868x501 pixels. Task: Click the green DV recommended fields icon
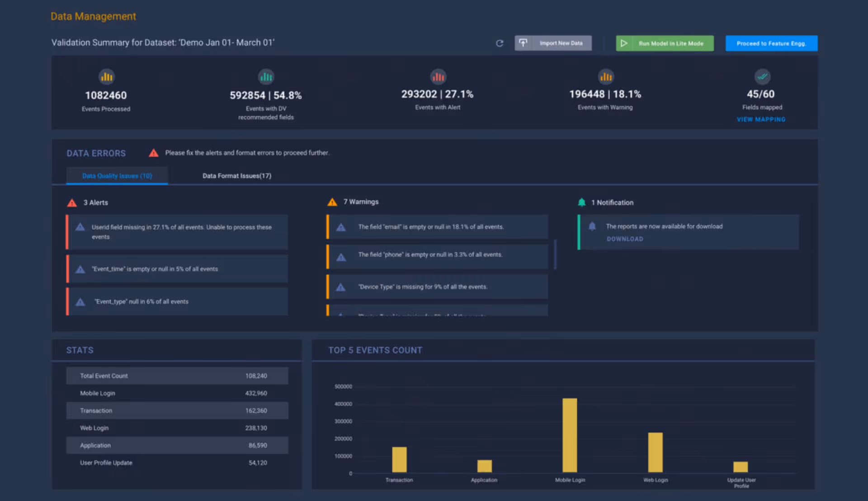(266, 77)
